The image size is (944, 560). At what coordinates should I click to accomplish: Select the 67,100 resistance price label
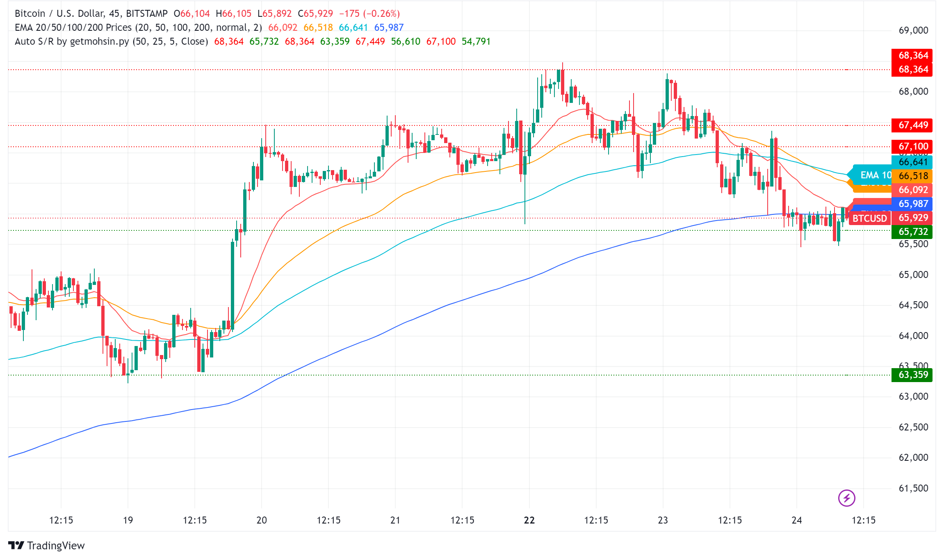tap(912, 146)
